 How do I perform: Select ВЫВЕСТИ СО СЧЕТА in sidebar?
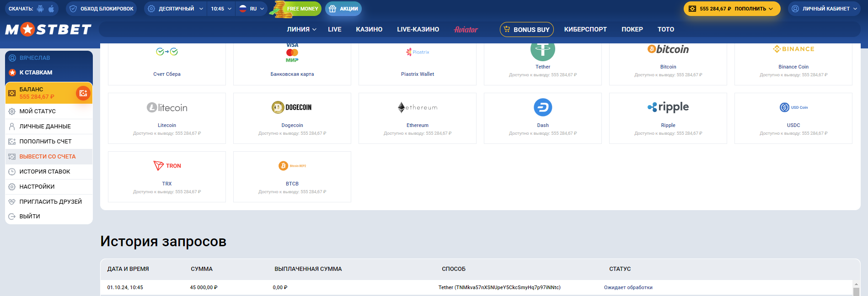click(x=49, y=157)
